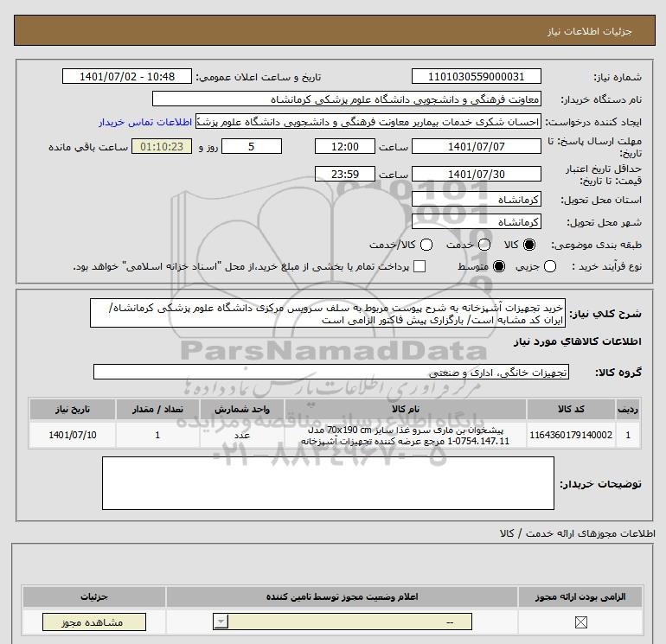
Task: Select the جزیی purchase type radio
Action: tap(550, 266)
